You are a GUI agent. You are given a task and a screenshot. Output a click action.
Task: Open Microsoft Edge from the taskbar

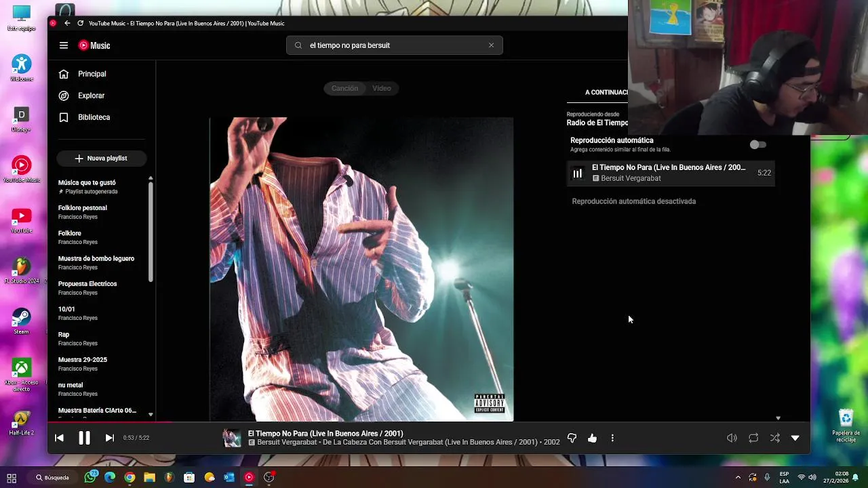coord(110,477)
